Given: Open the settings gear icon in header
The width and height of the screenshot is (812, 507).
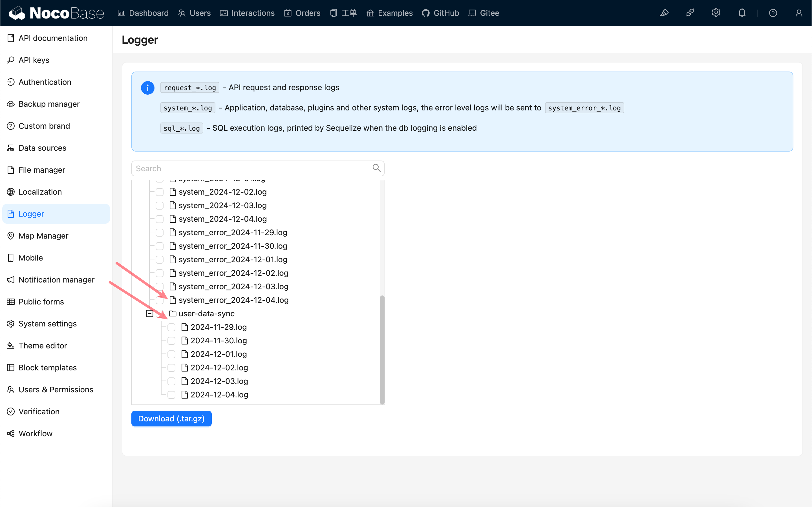Looking at the screenshot, I should pos(716,13).
